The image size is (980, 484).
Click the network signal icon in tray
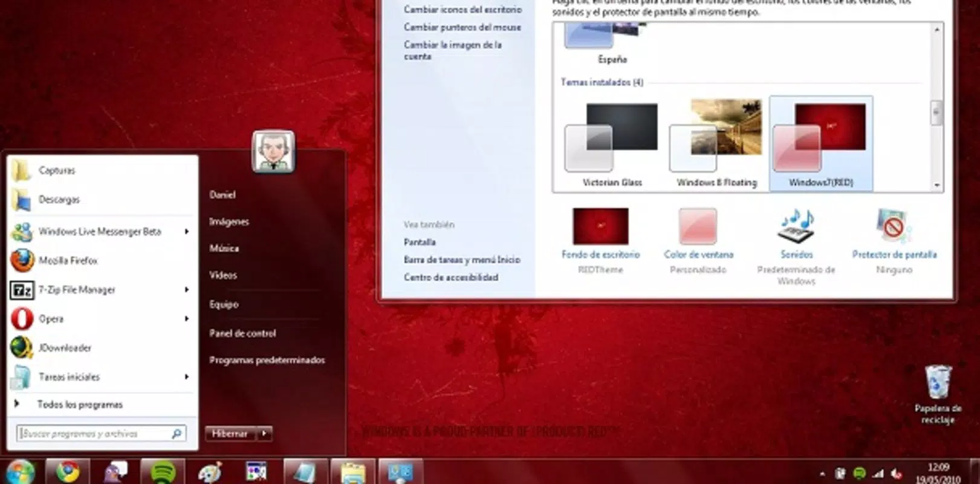[878, 474]
